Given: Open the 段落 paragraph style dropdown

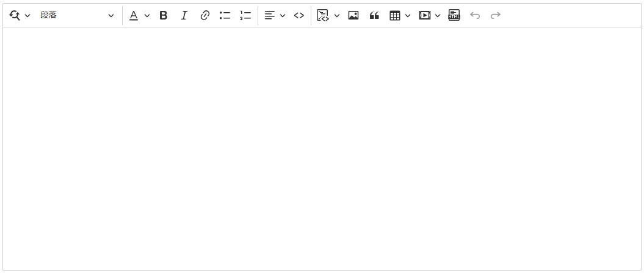Looking at the screenshot, I should point(77,16).
